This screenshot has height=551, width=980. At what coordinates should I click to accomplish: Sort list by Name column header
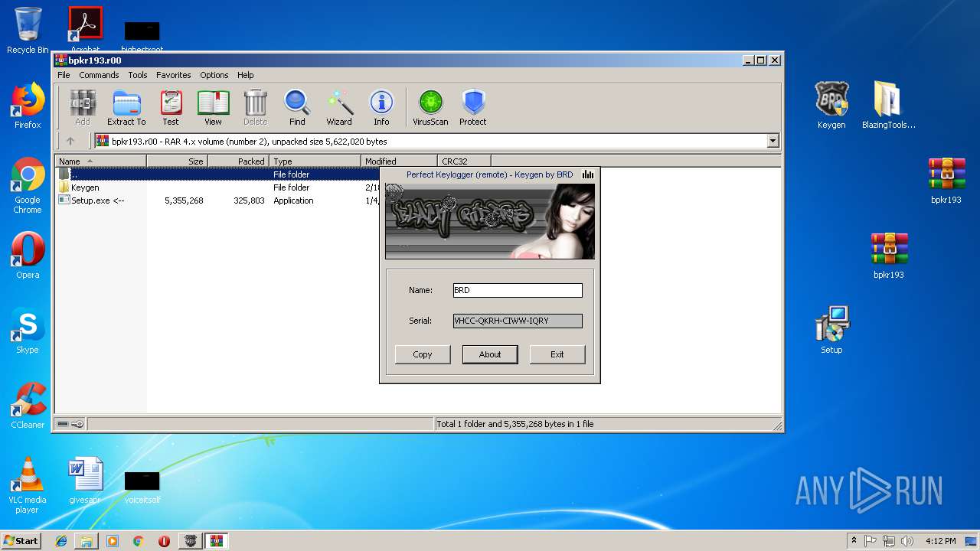(100, 161)
